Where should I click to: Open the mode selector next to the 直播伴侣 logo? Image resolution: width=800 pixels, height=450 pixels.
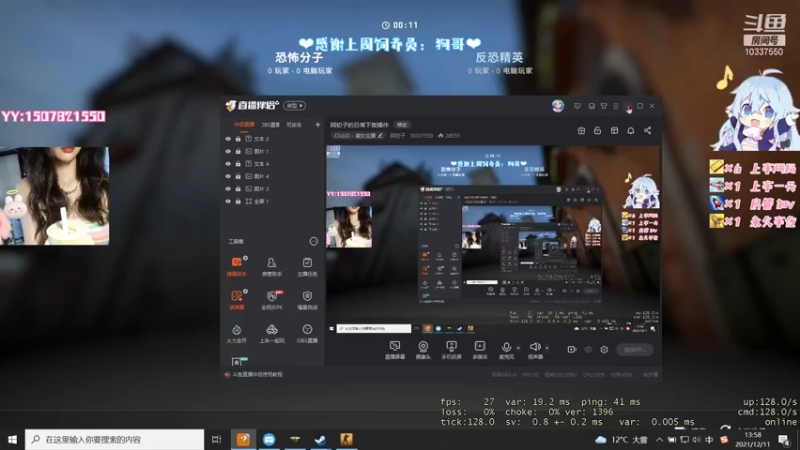[x=294, y=106]
